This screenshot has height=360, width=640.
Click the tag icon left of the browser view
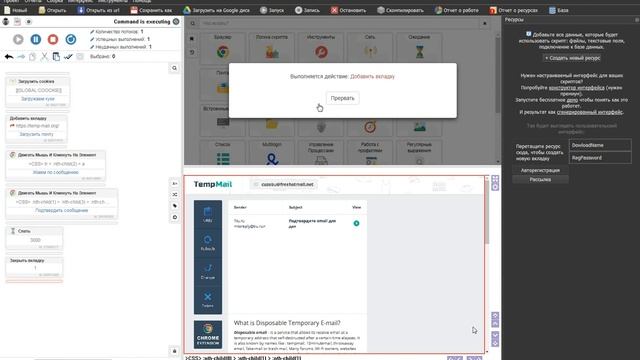click(175, 206)
